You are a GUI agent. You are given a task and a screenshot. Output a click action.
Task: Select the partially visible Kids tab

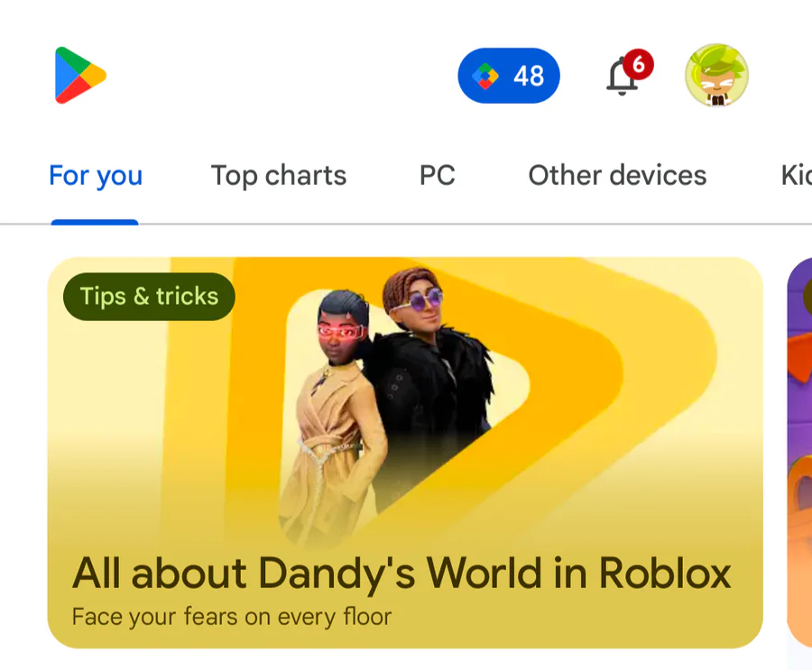coord(797,175)
